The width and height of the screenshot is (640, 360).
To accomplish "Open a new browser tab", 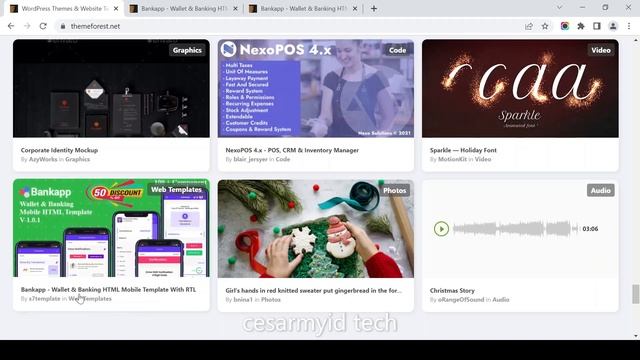I will [x=373, y=9].
